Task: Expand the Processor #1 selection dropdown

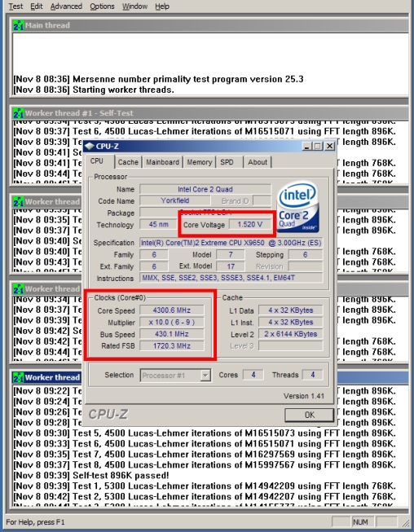Action: [x=205, y=376]
